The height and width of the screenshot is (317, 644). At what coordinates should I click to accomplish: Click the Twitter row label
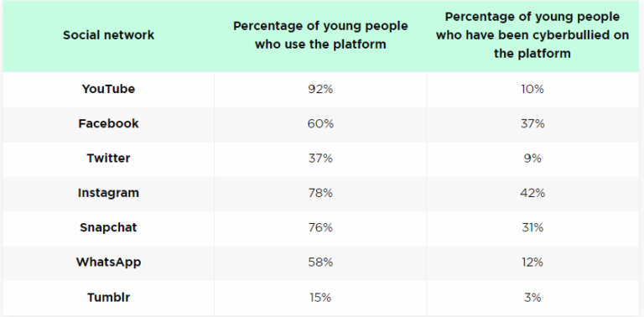click(108, 158)
